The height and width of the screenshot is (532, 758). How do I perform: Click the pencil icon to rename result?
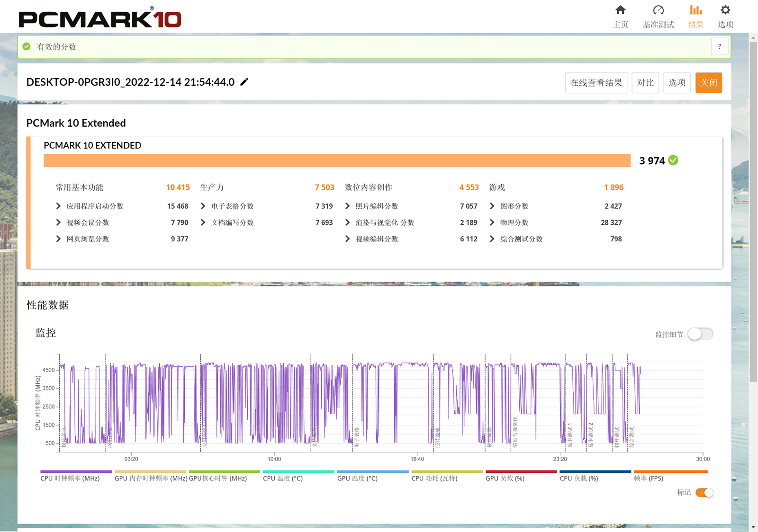click(x=244, y=82)
